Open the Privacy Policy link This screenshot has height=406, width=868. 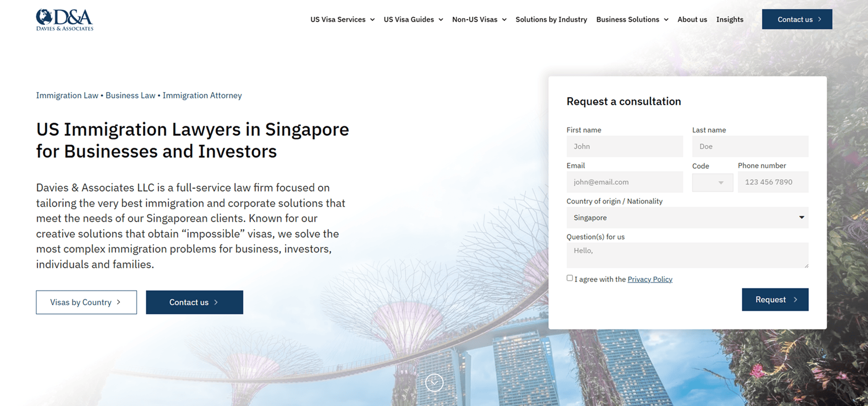[649, 279]
